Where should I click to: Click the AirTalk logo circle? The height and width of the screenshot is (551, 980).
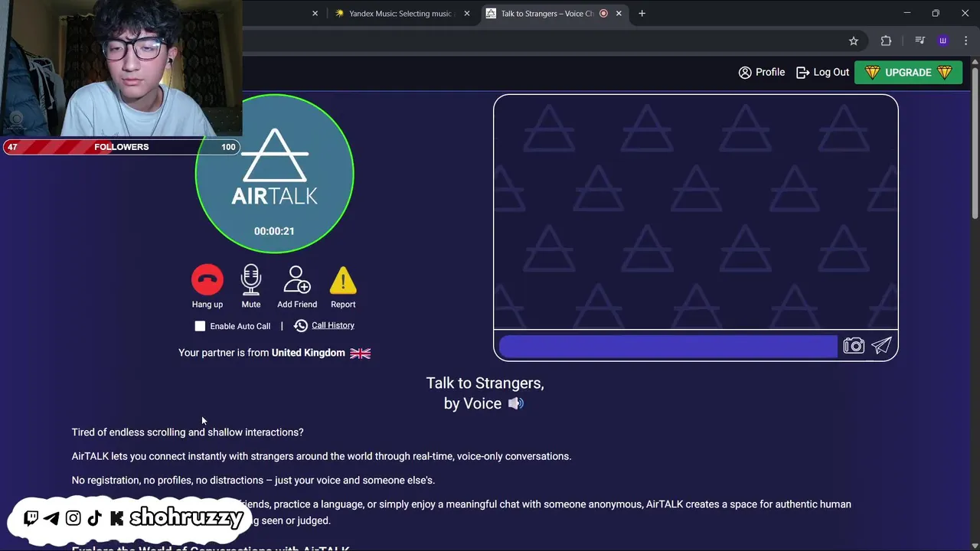pyautogui.click(x=274, y=174)
